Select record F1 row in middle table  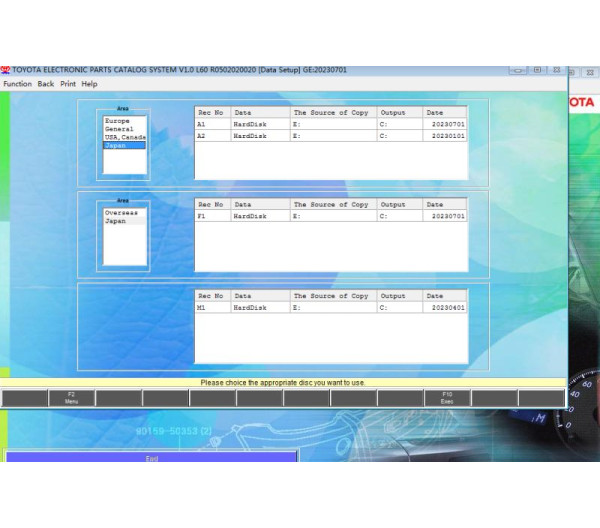click(330, 216)
